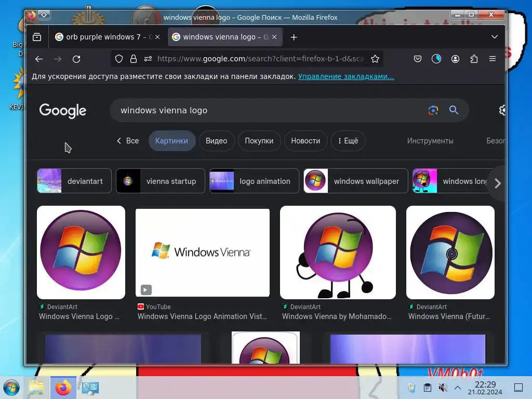Open the Pocket save icon

418,59
